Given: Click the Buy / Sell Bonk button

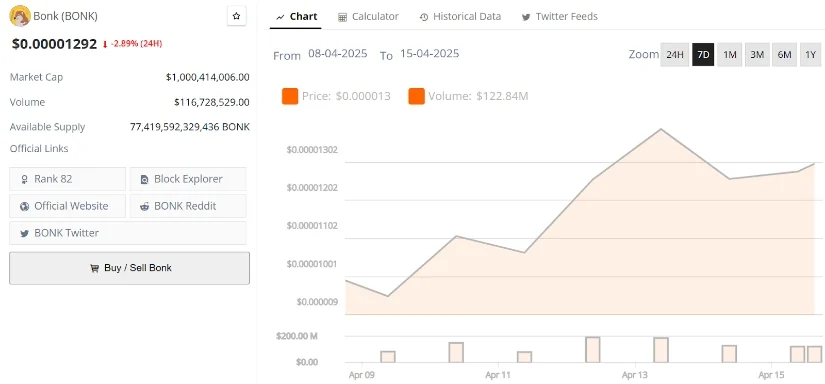Looking at the screenshot, I should (129, 268).
